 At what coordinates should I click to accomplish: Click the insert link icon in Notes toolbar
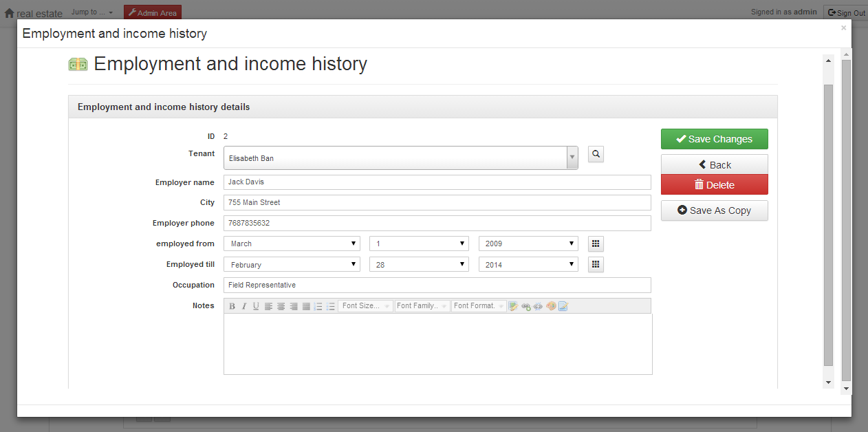(x=525, y=306)
